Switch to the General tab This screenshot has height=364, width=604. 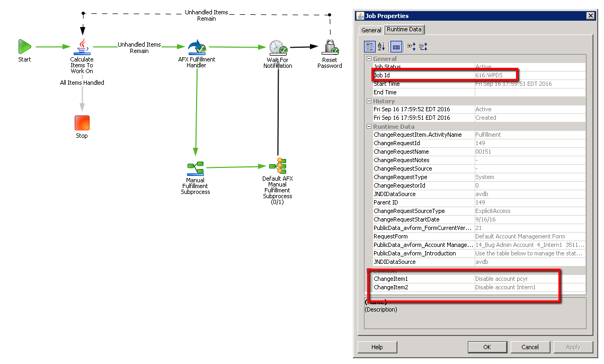(371, 30)
